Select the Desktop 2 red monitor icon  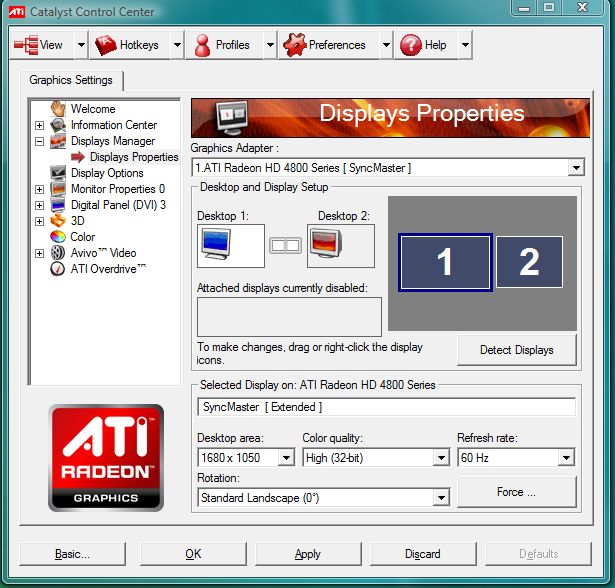pyautogui.click(x=326, y=243)
